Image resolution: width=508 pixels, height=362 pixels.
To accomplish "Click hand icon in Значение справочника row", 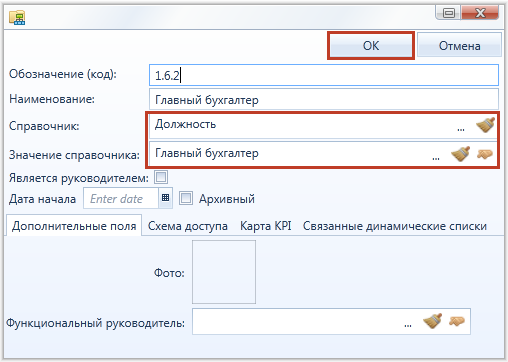I will pyautogui.click(x=485, y=154).
